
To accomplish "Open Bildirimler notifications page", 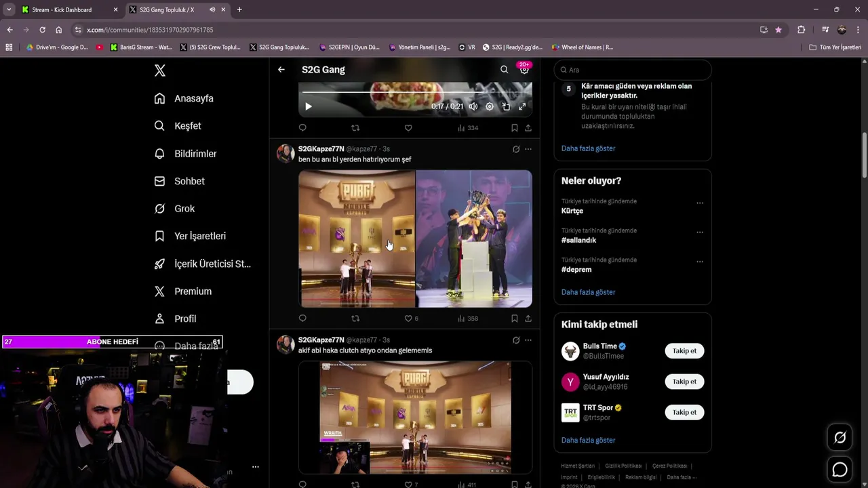I will 185,154.
